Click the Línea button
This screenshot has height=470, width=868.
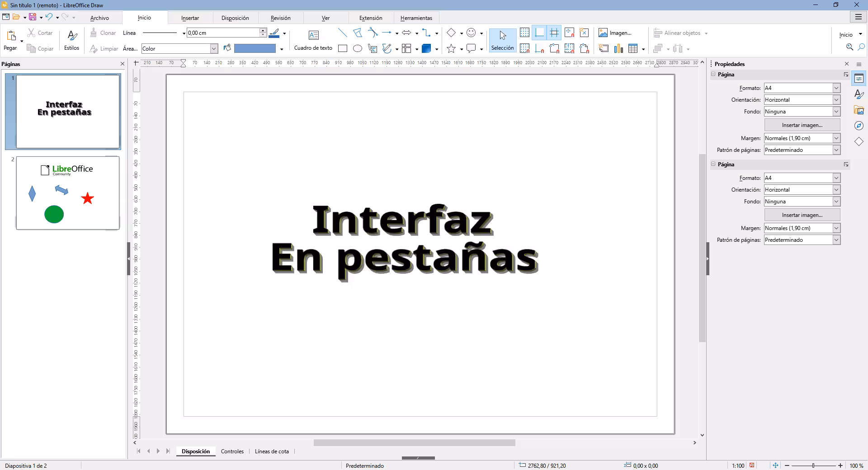pyautogui.click(x=129, y=33)
